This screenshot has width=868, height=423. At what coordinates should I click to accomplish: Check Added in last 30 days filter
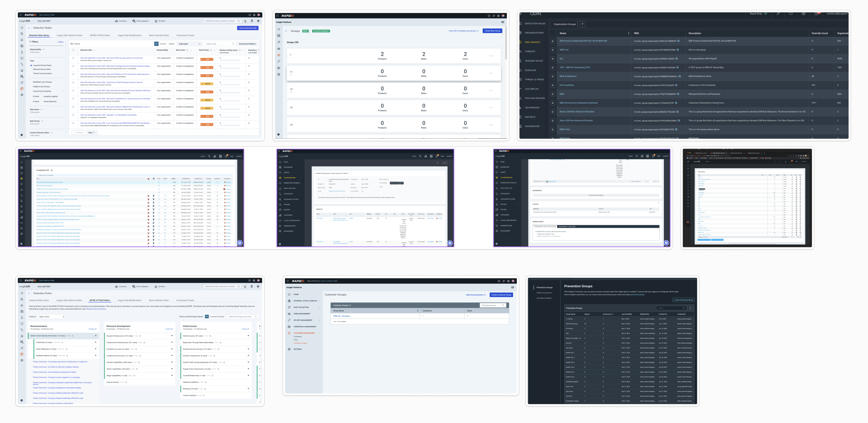click(x=31, y=87)
